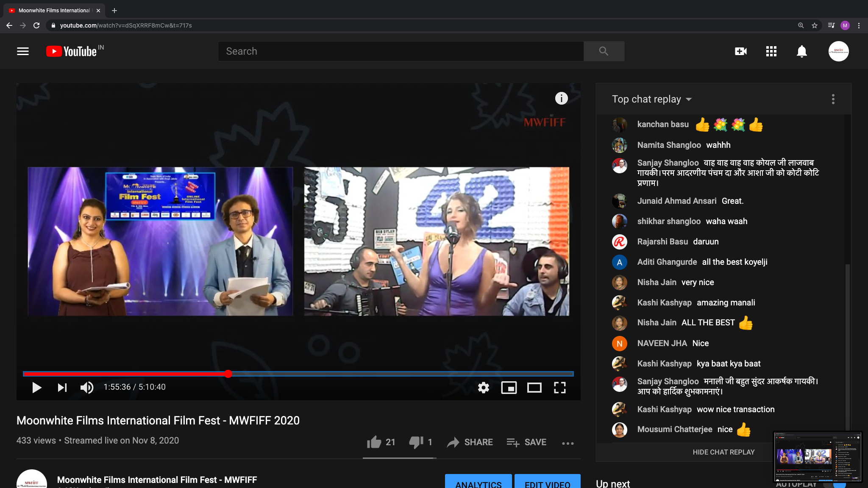Click HIDE CHAT REPLAY
This screenshot has height=488, width=868.
coord(723,452)
